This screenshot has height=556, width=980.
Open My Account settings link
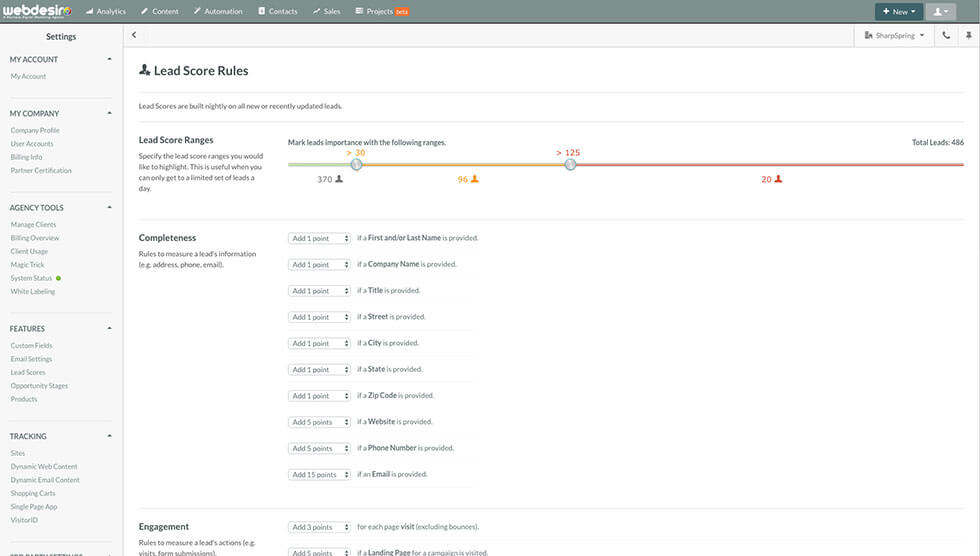[28, 76]
